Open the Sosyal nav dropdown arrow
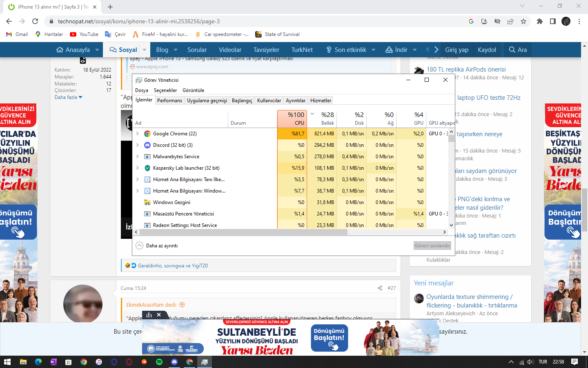This screenshot has height=368, width=588. pyautogui.click(x=144, y=50)
